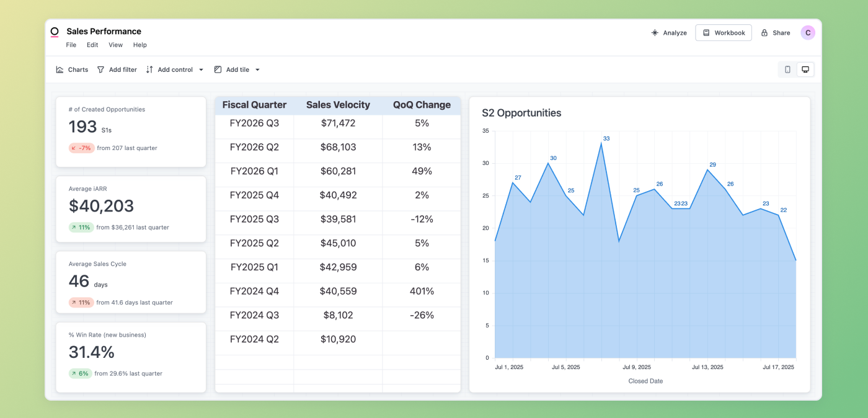Open the Add control dropdown arrow
The height and width of the screenshot is (418, 868).
click(x=201, y=69)
